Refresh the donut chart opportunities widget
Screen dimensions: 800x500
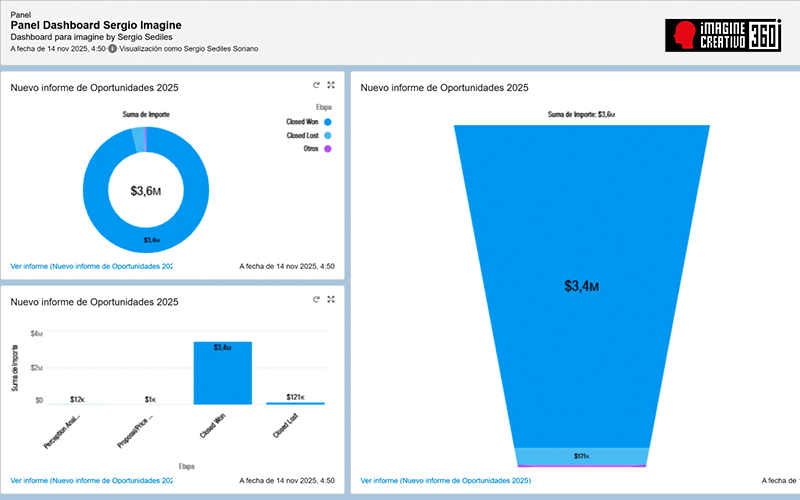point(316,87)
